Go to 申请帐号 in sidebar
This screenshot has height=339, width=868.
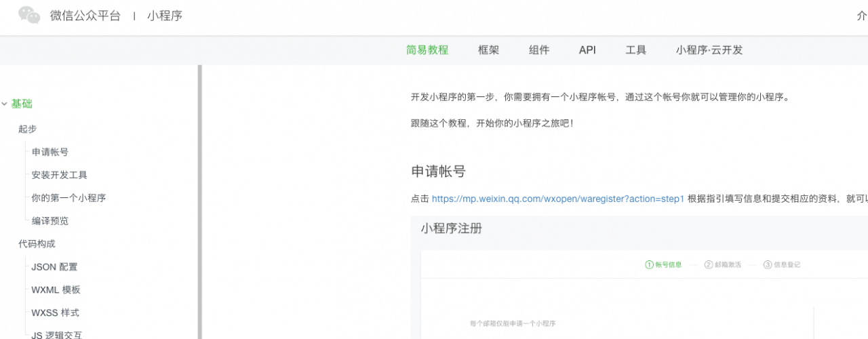pos(50,152)
